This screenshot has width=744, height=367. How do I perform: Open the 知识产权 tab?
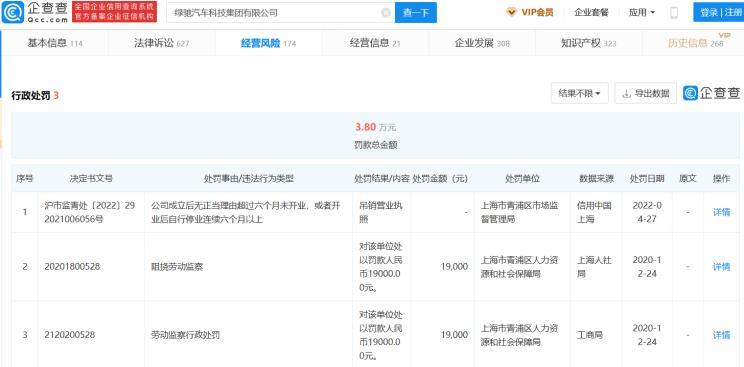coord(588,43)
